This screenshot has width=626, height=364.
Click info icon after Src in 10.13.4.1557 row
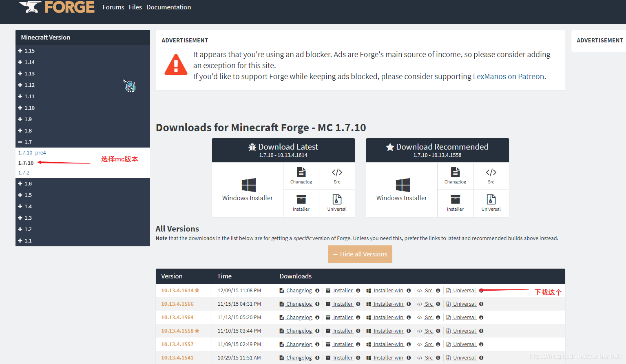click(438, 344)
